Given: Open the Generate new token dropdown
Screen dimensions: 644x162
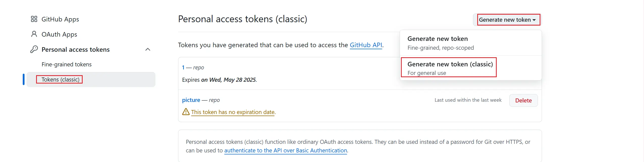Looking at the screenshot, I should [505, 20].
